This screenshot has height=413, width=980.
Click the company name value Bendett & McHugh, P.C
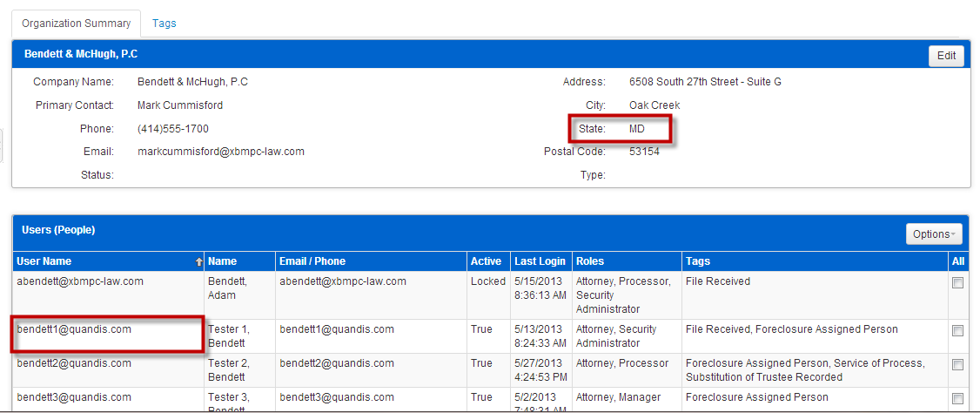(193, 81)
